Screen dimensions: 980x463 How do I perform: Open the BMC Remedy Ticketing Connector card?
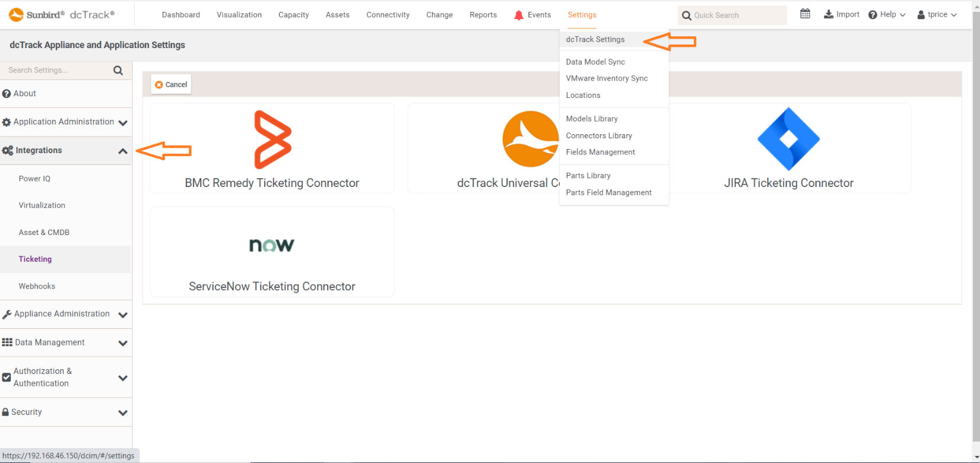pos(272,148)
